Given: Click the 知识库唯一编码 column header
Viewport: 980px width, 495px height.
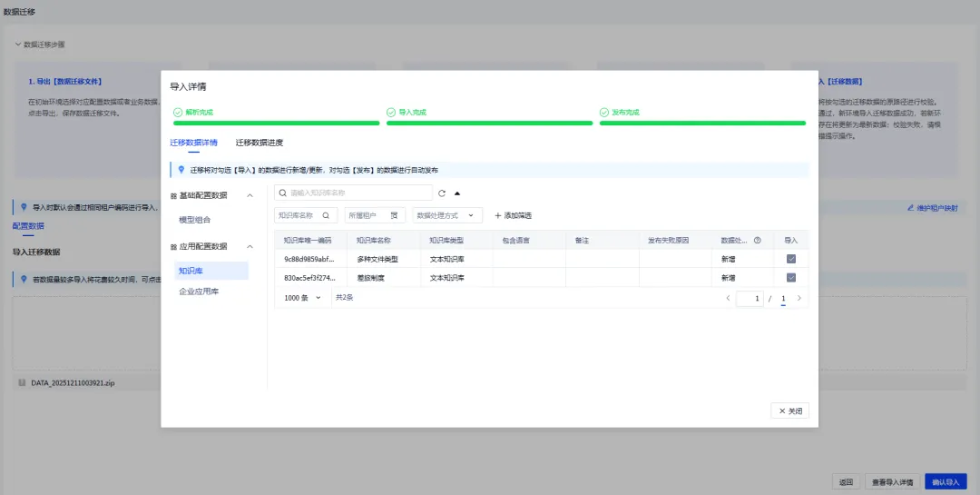Looking at the screenshot, I should 310,241.
